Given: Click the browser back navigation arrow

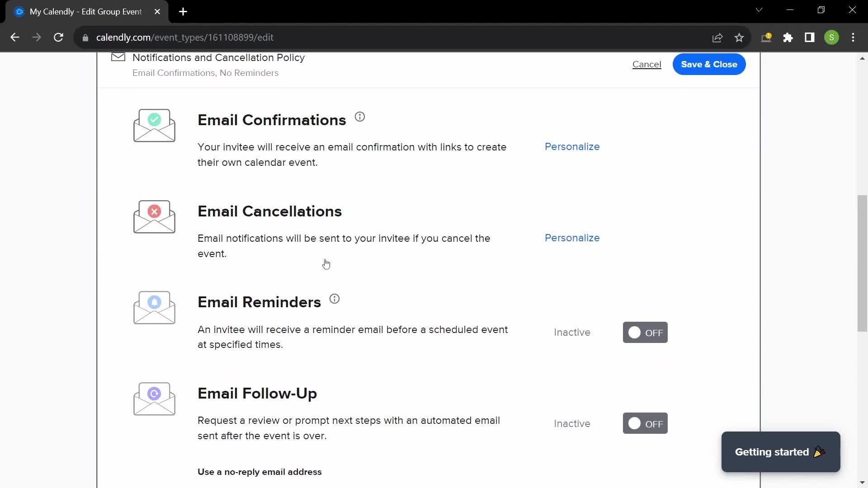Looking at the screenshot, I should click(x=15, y=37).
